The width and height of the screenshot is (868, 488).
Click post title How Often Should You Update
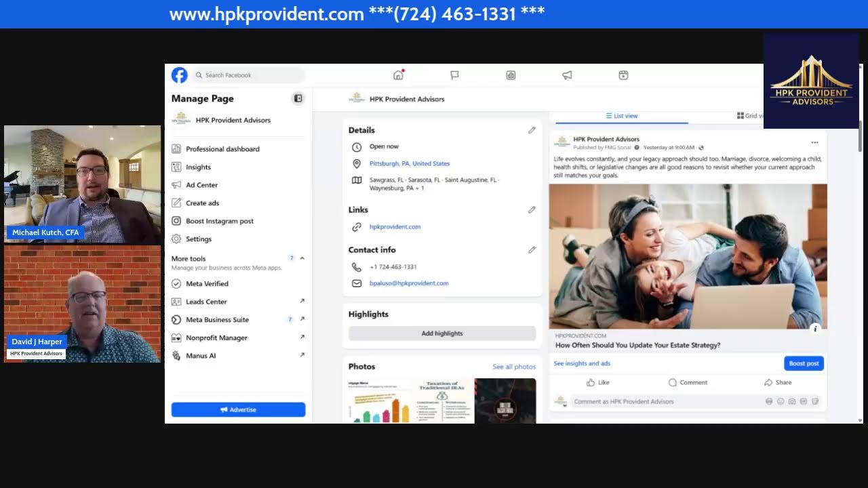click(637, 345)
